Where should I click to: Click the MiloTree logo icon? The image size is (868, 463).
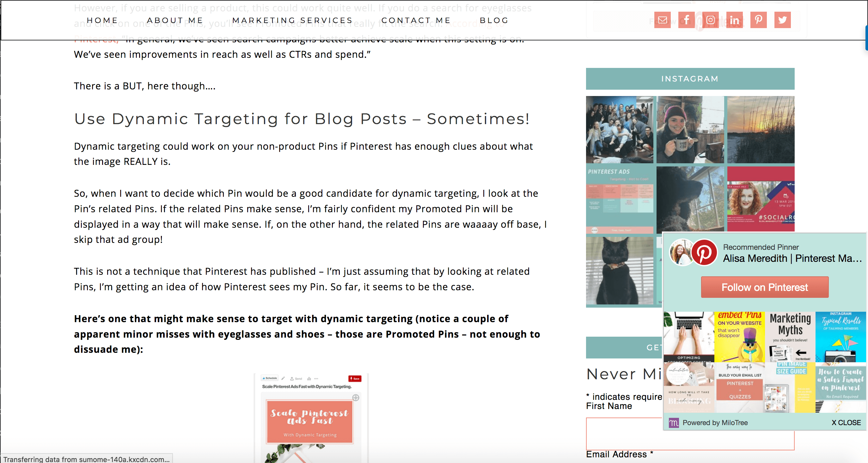[x=674, y=423]
